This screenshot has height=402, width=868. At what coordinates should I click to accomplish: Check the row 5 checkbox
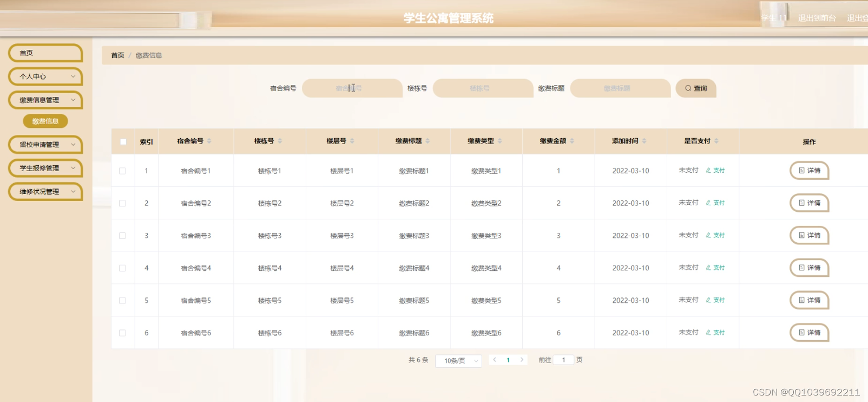pyautogui.click(x=122, y=301)
